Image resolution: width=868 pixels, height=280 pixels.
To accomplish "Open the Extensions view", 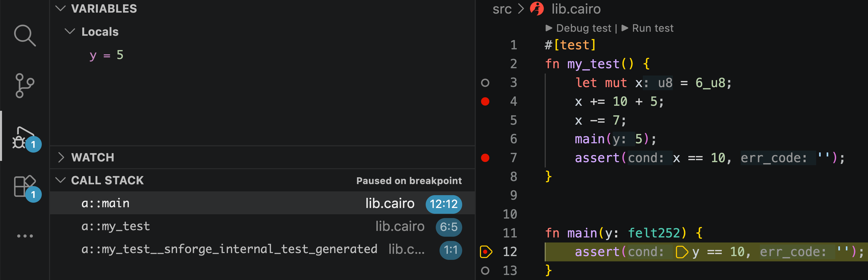I will [25, 186].
